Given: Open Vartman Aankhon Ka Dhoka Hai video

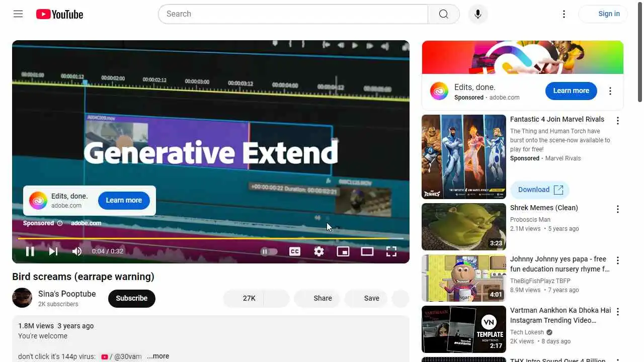Looking at the screenshot, I should click(560, 315).
